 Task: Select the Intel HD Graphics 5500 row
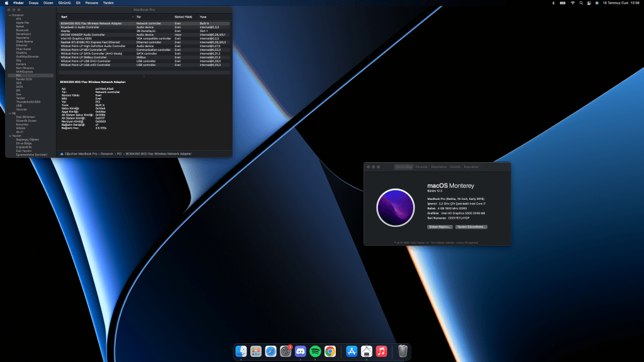pos(144,38)
